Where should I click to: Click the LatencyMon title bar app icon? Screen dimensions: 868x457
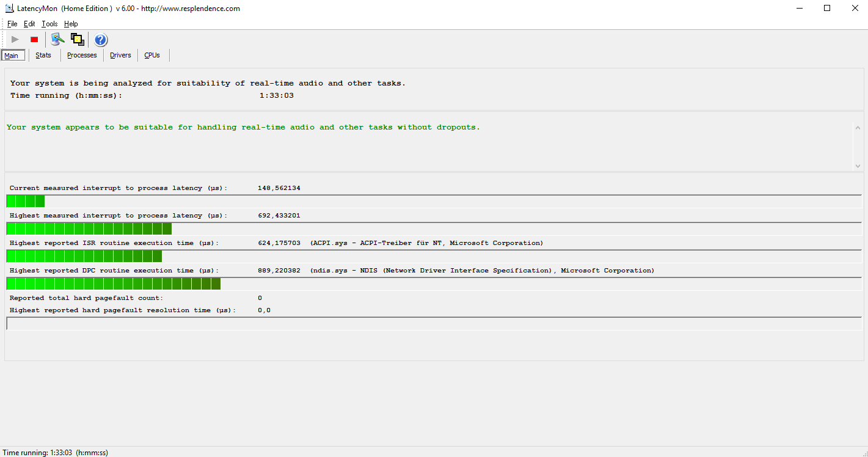tap(9, 9)
